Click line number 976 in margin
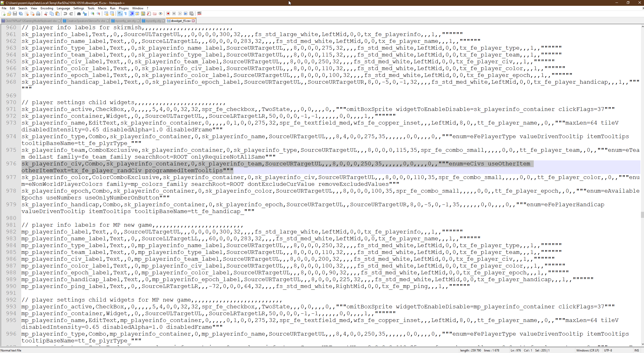 11,164
